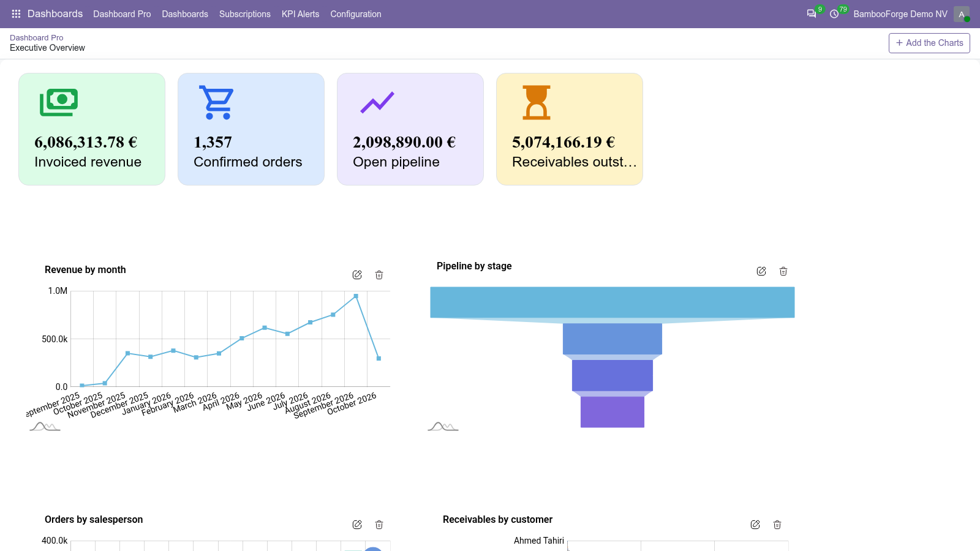Open the apps grid menu icon
The width and height of the screenshot is (980, 551).
tap(16, 13)
